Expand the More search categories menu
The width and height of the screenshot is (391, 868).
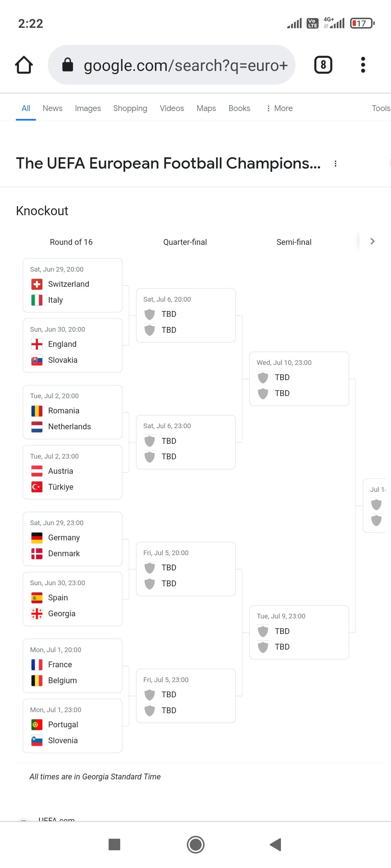pos(279,109)
